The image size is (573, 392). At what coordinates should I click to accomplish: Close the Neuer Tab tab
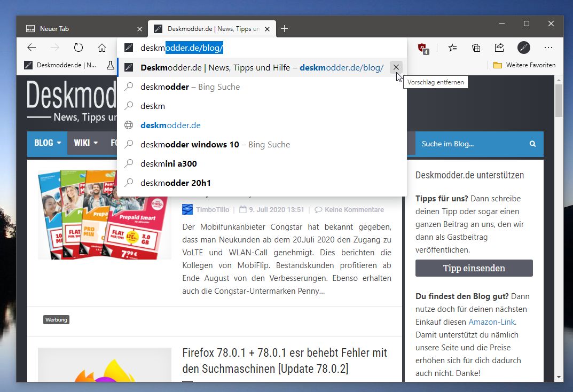139,29
